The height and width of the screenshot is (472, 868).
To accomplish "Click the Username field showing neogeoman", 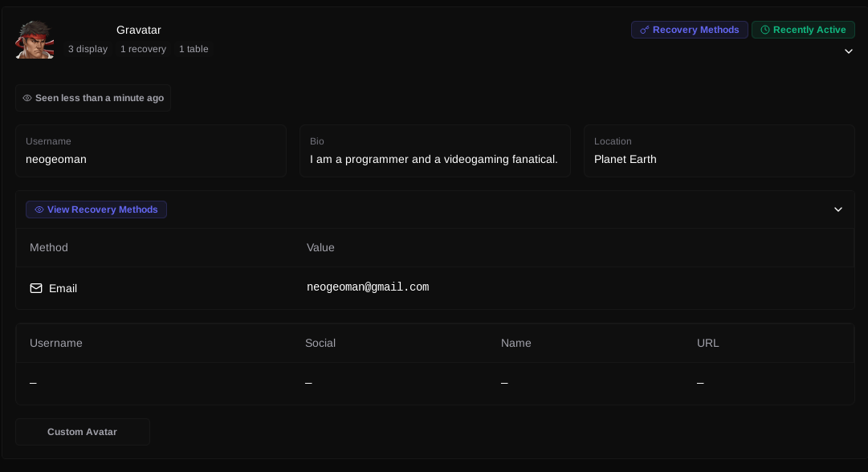I will point(56,159).
